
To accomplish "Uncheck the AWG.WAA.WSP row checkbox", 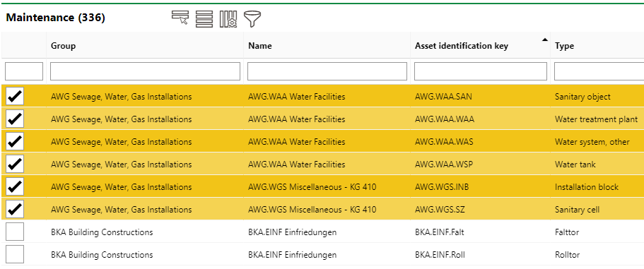I will 15,164.
